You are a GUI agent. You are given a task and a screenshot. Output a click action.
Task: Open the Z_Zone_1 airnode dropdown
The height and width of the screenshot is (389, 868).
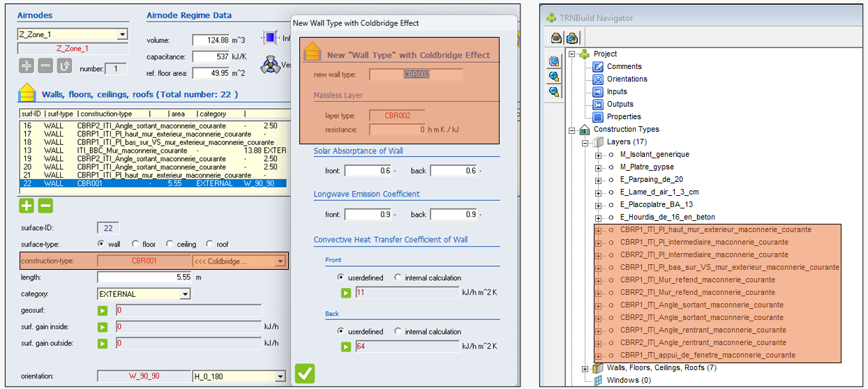(x=122, y=34)
